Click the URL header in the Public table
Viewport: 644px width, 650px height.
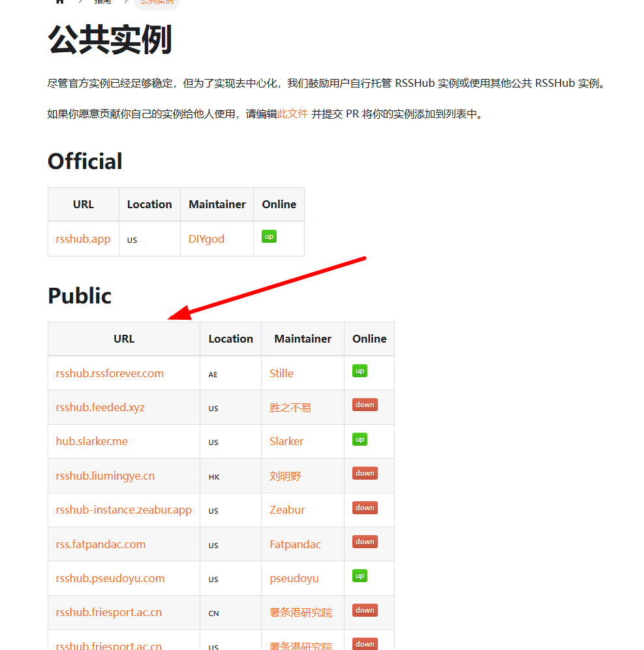click(124, 339)
